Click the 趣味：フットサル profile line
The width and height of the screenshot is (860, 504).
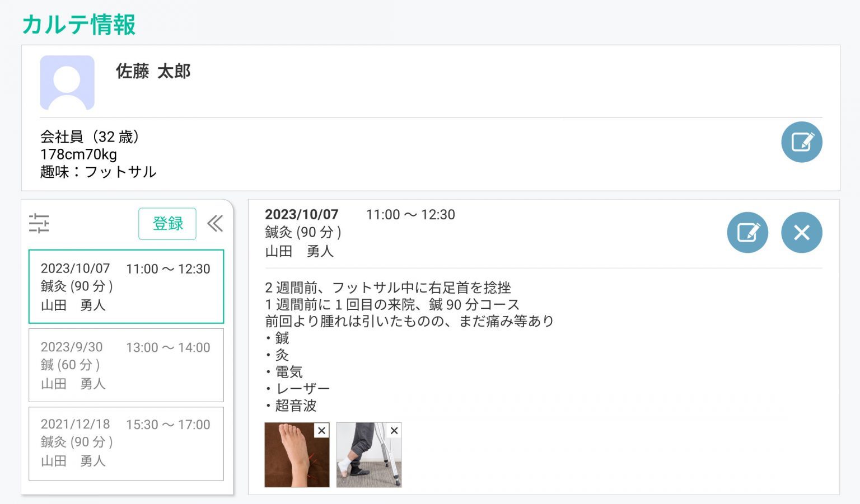coord(98,172)
